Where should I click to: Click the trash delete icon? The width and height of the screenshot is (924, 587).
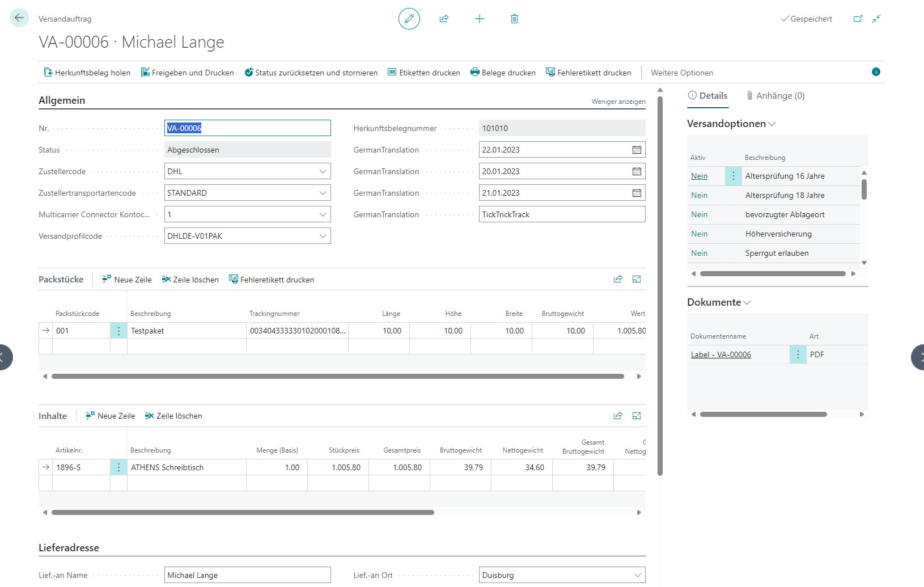coord(514,19)
